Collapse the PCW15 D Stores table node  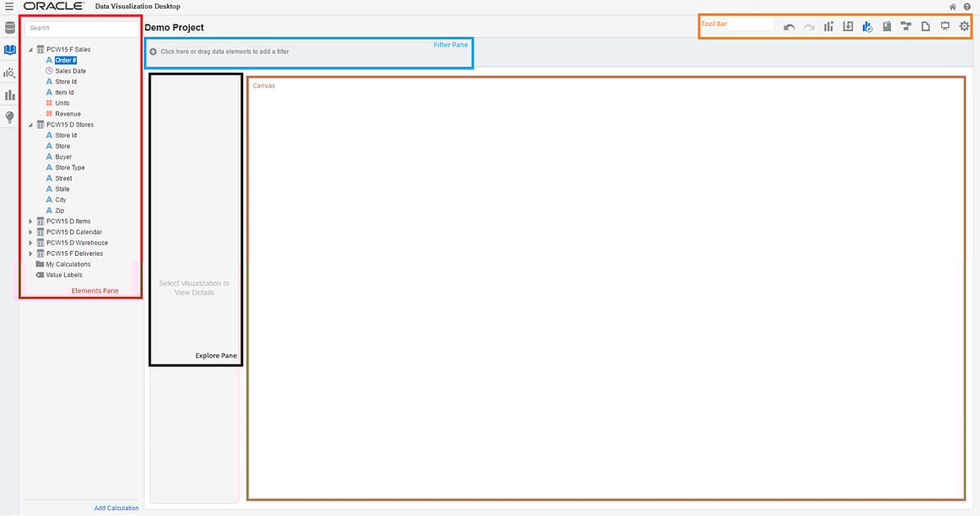[30, 125]
